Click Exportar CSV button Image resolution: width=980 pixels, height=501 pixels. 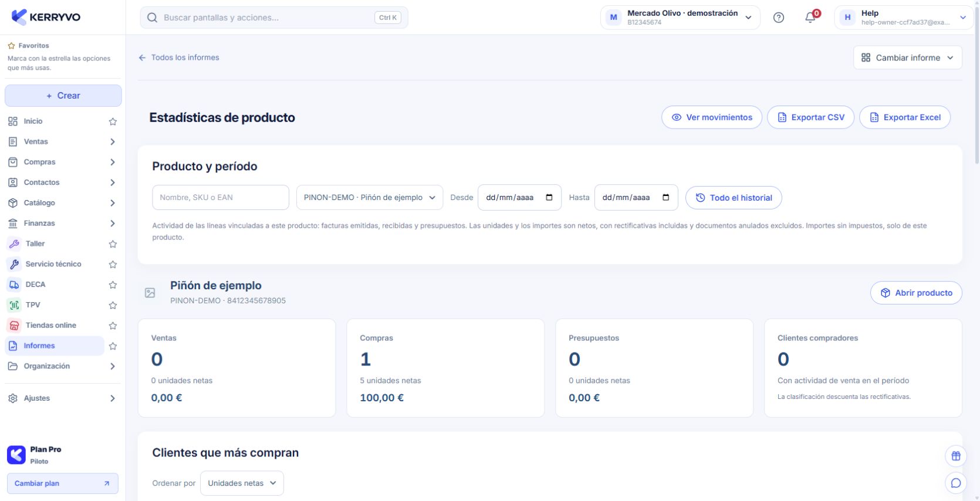tap(811, 117)
